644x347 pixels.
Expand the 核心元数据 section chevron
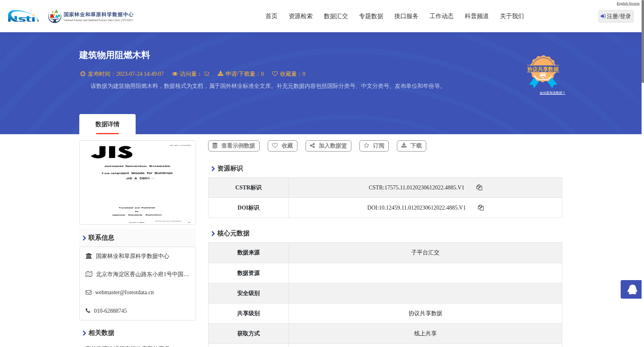(x=213, y=233)
